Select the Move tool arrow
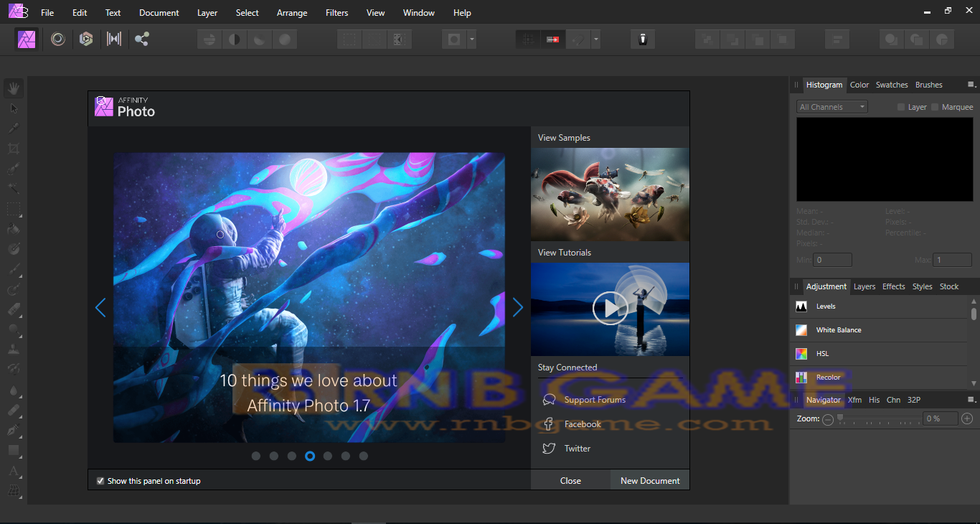The width and height of the screenshot is (980, 524). (14, 108)
